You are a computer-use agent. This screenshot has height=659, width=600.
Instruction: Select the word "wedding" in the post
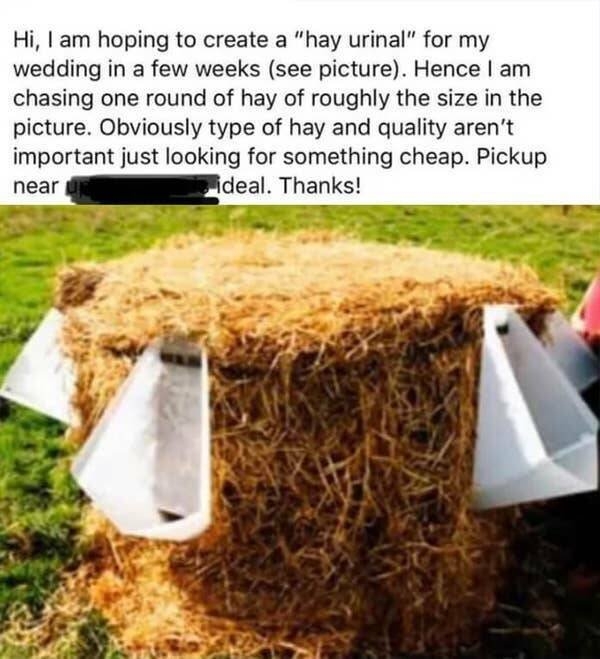point(57,70)
